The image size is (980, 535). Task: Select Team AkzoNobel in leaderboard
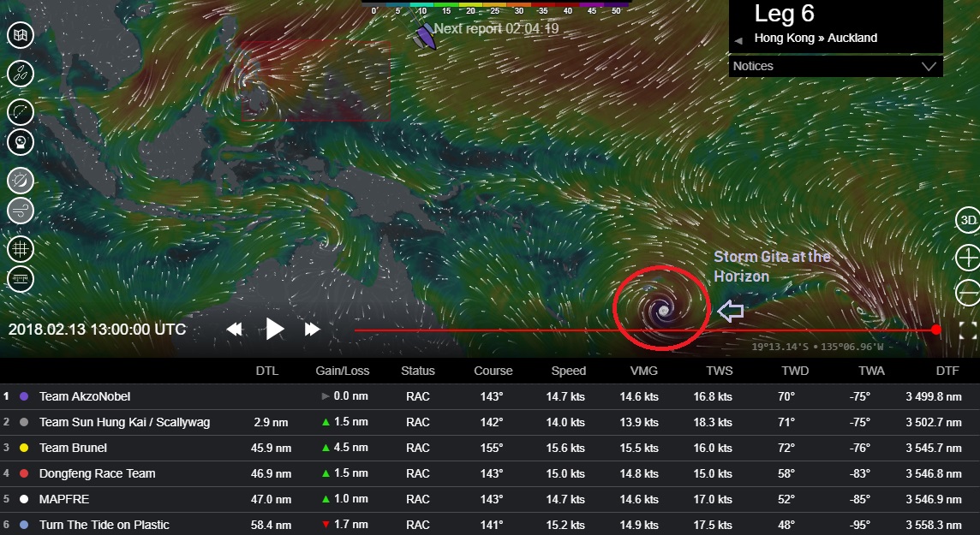85,396
